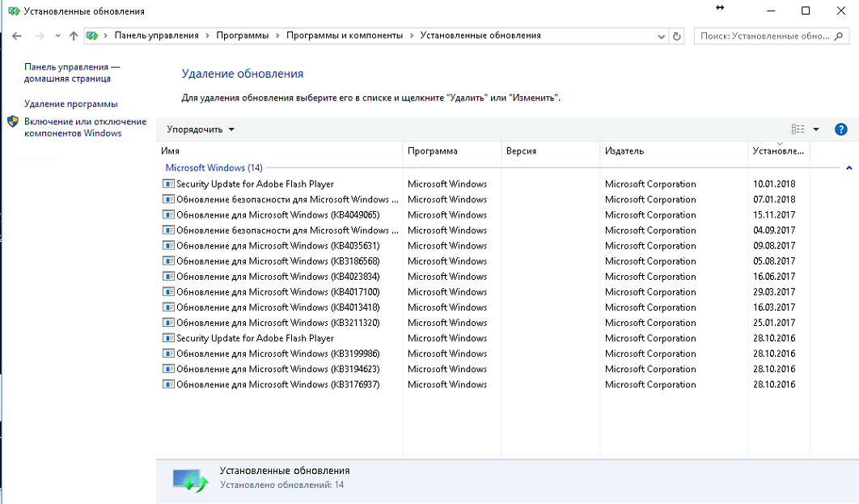Click icon of update KB4035631

(x=168, y=245)
